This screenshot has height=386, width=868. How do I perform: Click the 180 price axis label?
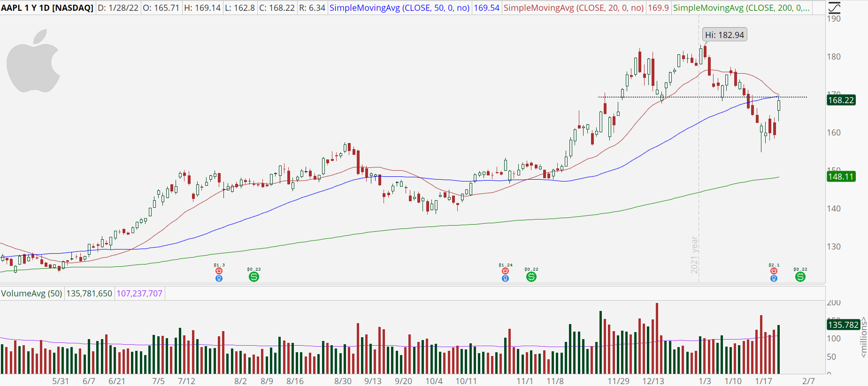[834, 57]
